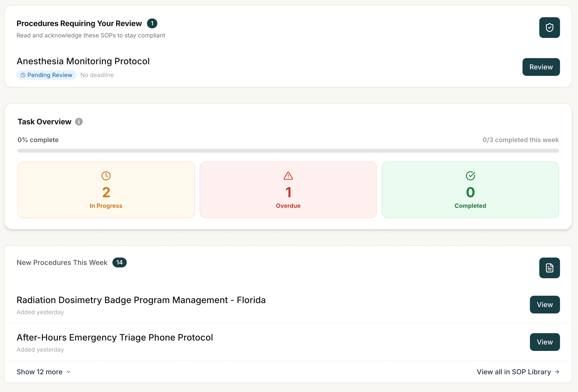Viewport: 578px width, 392px height.
Task: View After-Hours Emergency Triage Phone Protocol
Action: (x=544, y=342)
